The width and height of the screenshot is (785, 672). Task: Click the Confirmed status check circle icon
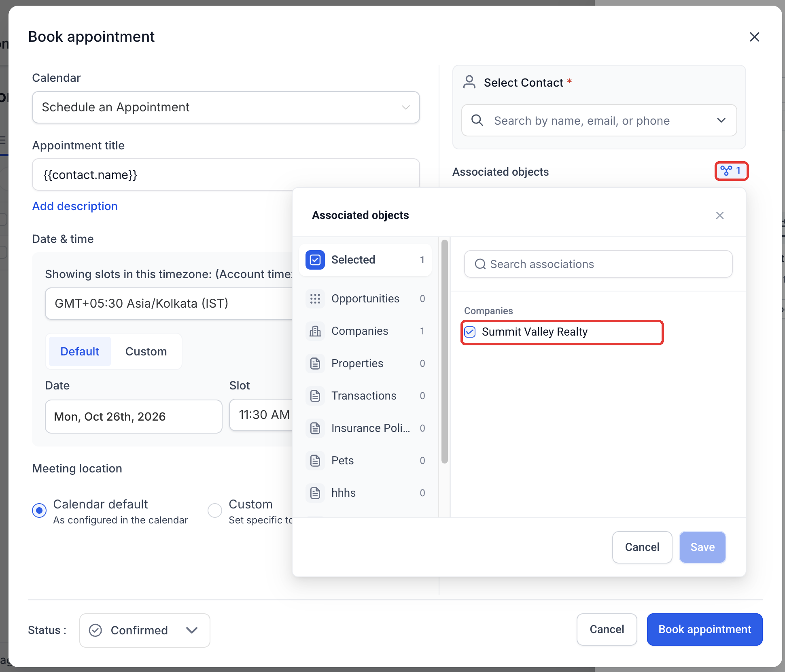pos(95,630)
